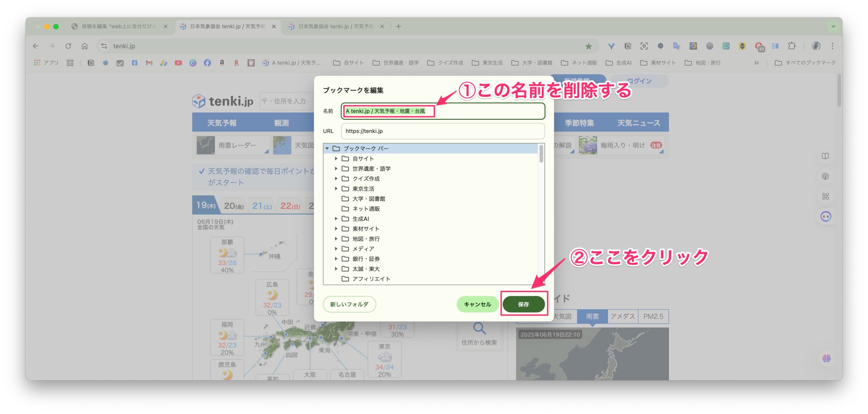Switch to the 投稿を編集 browser tab
This screenshot has width=868, height=414.
pos(119,26)
